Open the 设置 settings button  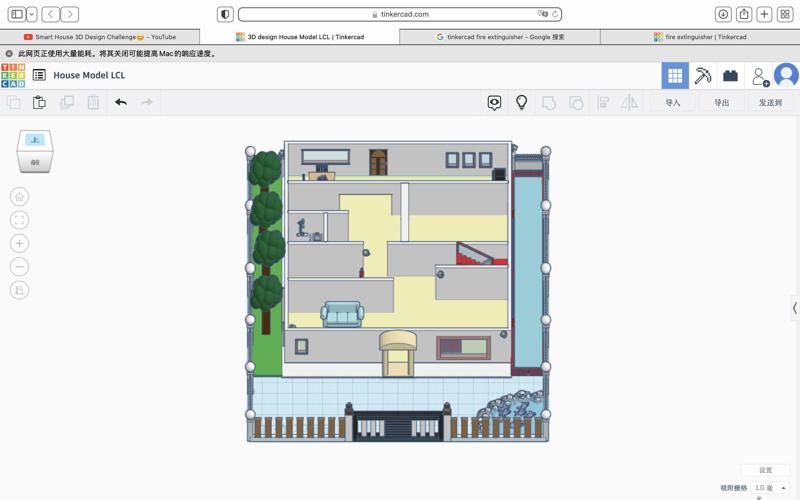[x=765, y=470]
